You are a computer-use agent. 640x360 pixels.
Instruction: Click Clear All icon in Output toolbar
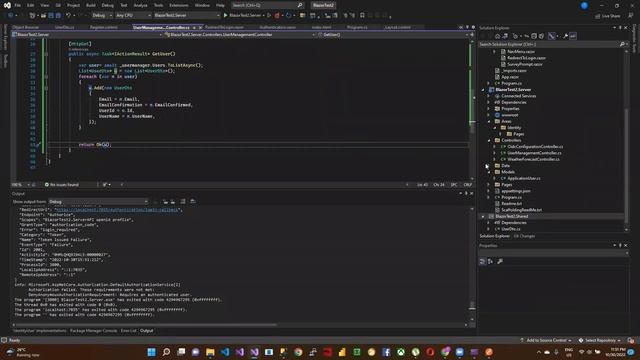click(x=182, y=201)
